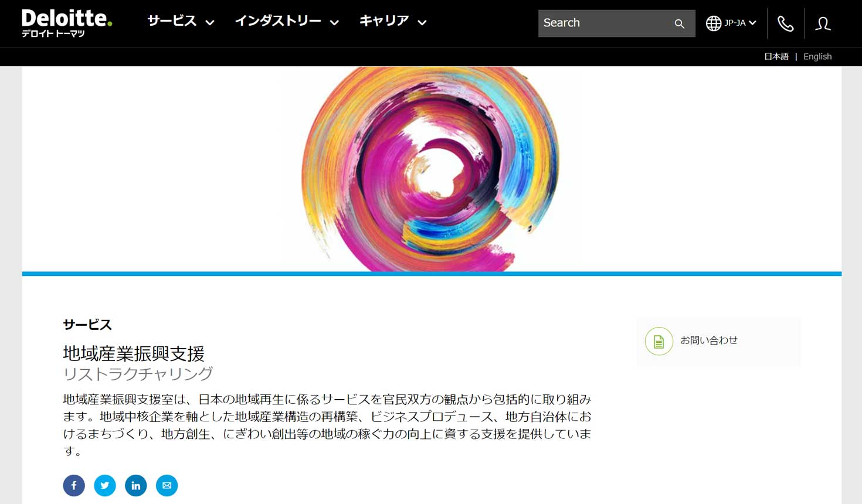Open the phone contact icon
Viewport: 862px width, 504px height.
tap(785, 23)
